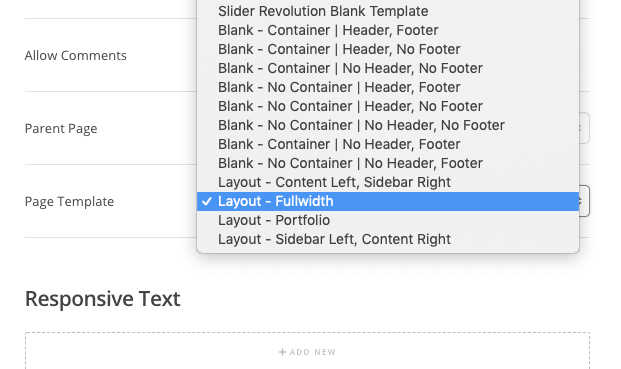This screenshot has width=621, height=369.
Task: Click the Allow Comments label
Action: click(x=76, y=55)
